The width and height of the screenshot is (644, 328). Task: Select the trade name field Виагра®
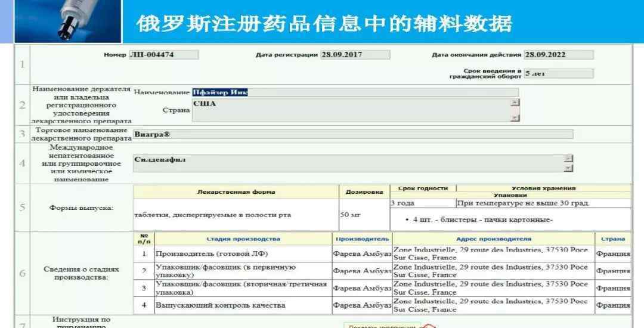coord(353,134)
